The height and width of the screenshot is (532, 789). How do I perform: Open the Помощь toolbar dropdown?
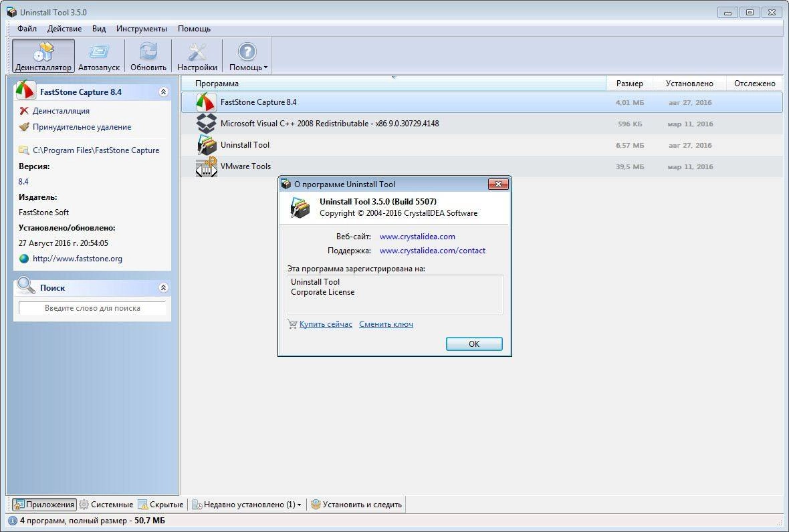[x=247, y=56]
